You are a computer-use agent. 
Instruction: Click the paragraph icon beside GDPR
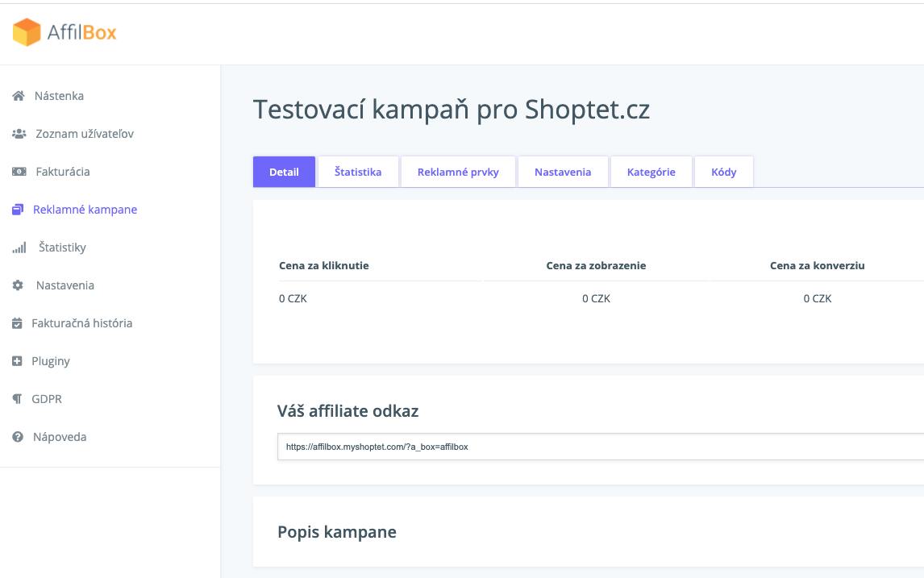(17, 399)
